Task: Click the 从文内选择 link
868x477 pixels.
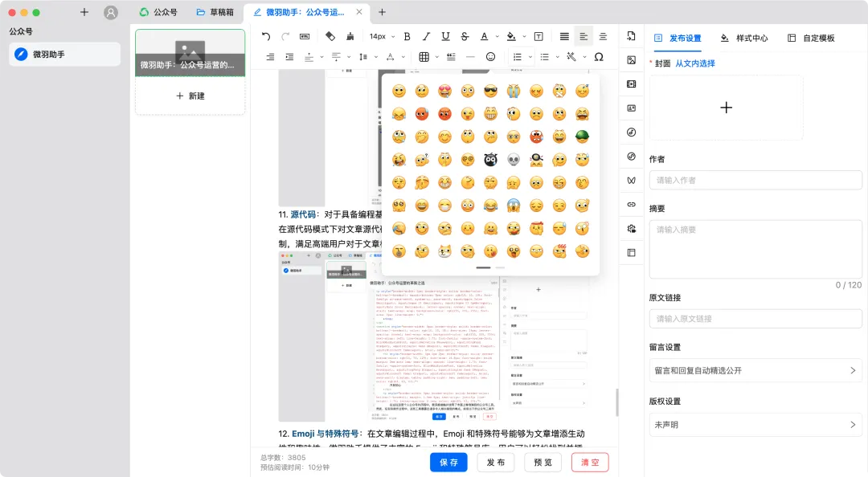Action: 695,63
